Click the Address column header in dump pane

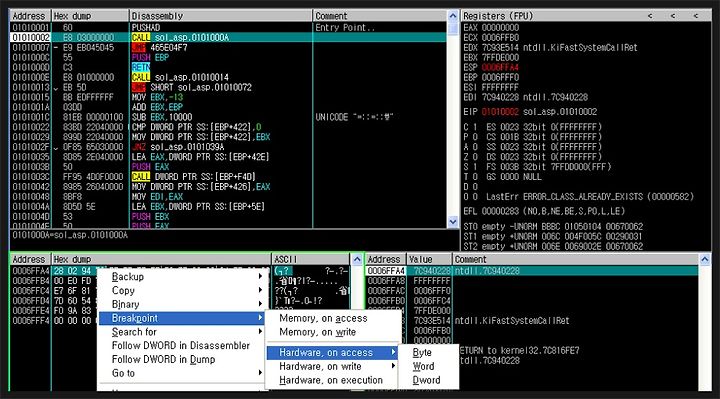click(x=30, y=259)
